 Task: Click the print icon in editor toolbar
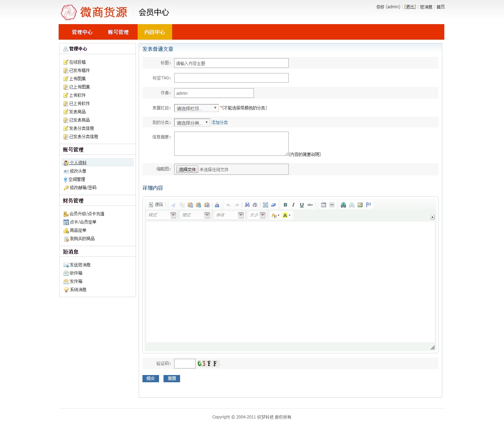click(x=217, y=205)
